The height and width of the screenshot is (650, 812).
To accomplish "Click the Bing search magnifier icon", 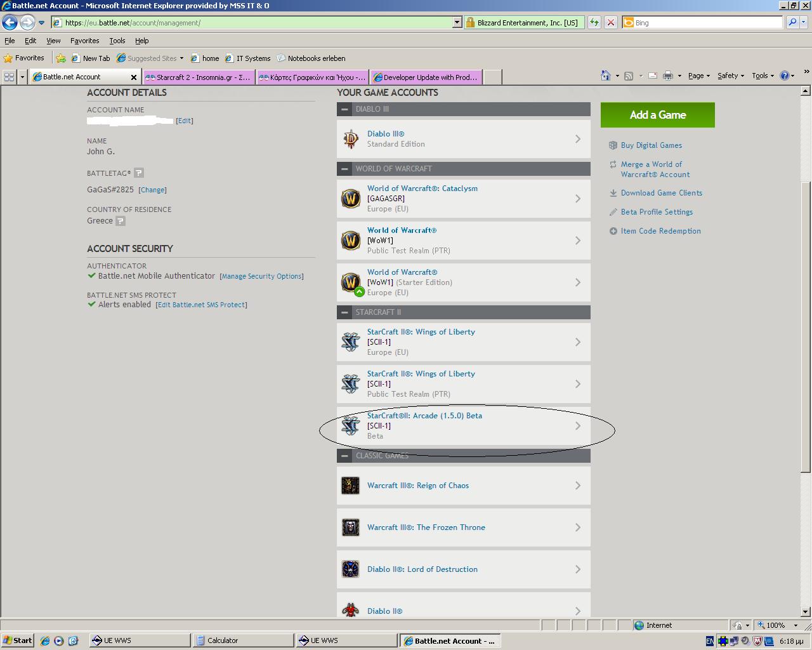I will tap(792, 22).
